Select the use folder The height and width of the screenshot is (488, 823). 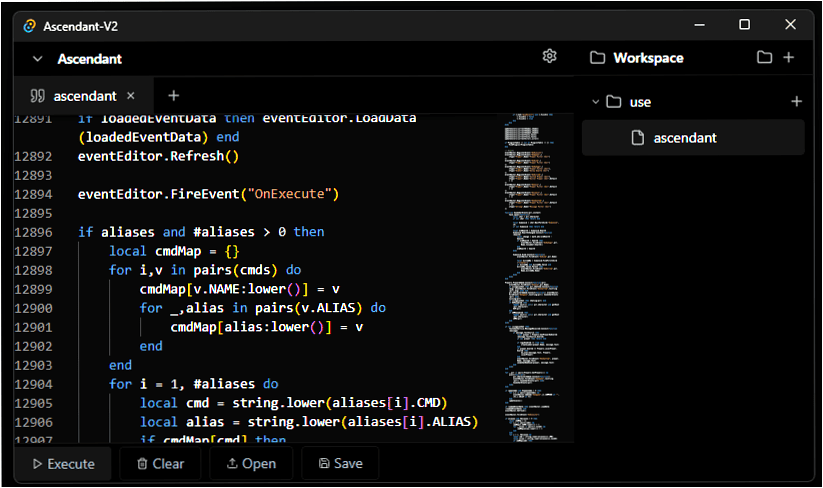pos(640,102)
